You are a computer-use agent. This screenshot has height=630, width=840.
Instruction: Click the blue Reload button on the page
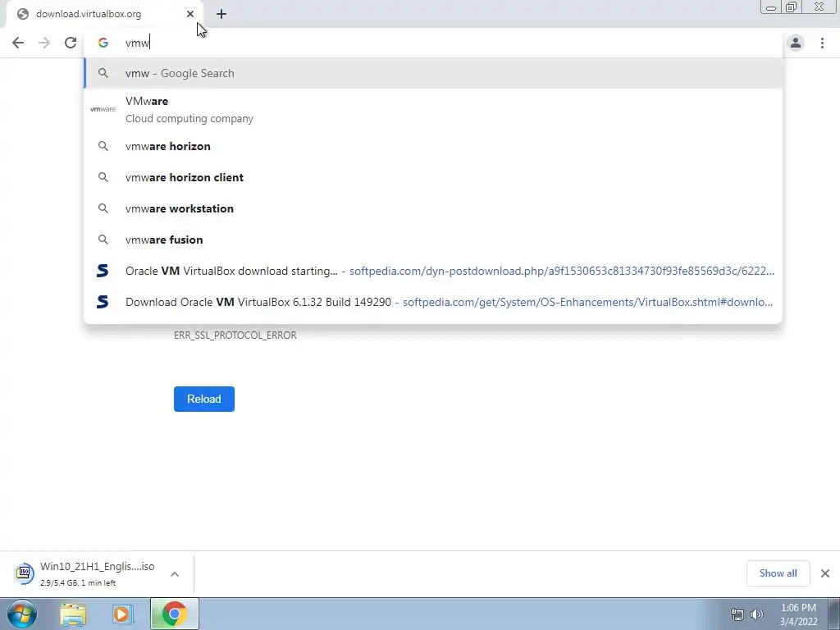tap(204, 399)
